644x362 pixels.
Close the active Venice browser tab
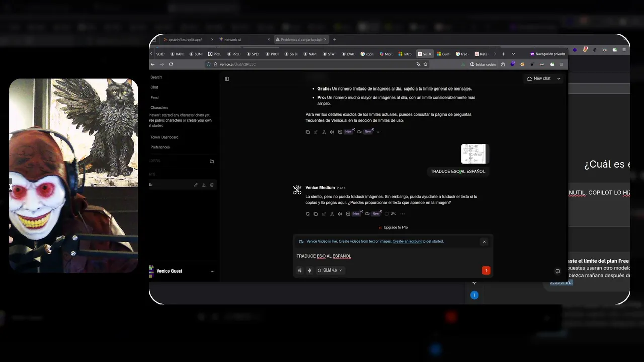click(x=430, y=54)
